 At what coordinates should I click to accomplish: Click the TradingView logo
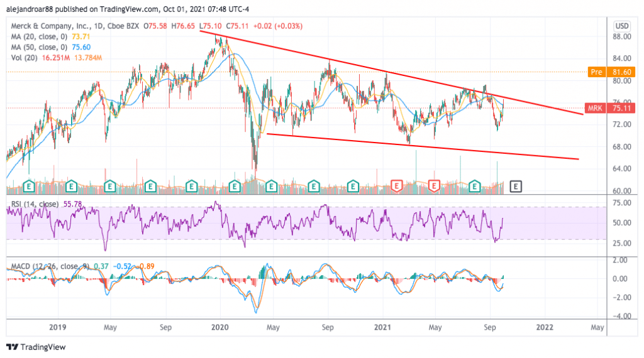[x=36, y=347]
